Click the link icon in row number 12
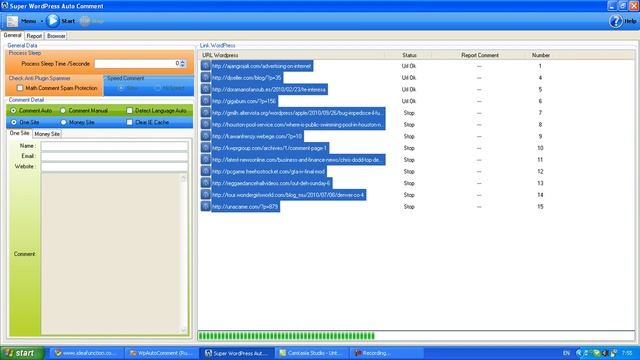The height and width of the screenshot is (360, 640). pyautogui.click(x=206, y=171)
